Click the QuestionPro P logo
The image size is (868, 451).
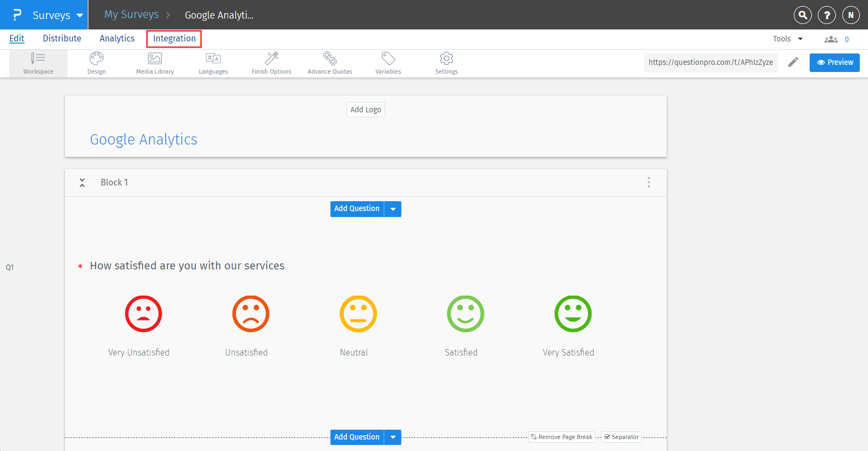[17, 15]
